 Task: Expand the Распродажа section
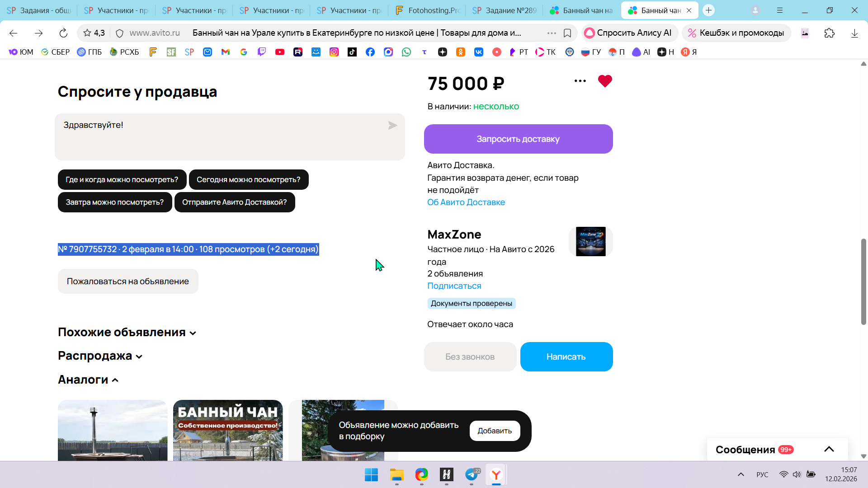pyautogui.click(x=100, y=356)
